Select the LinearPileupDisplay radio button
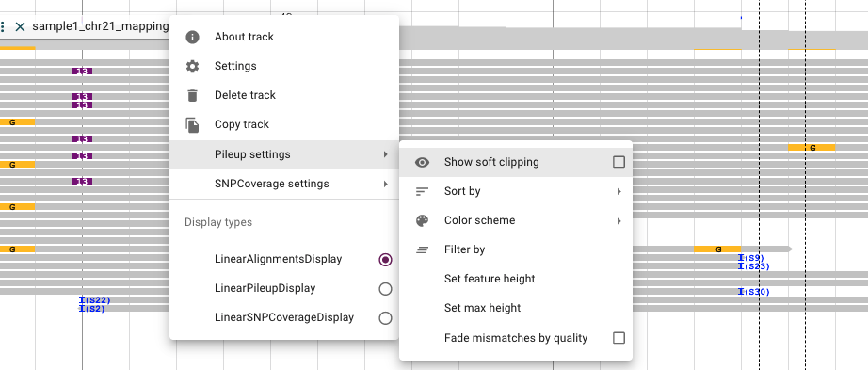The width and height of the screenshot is (868, 370). [385, 289]
